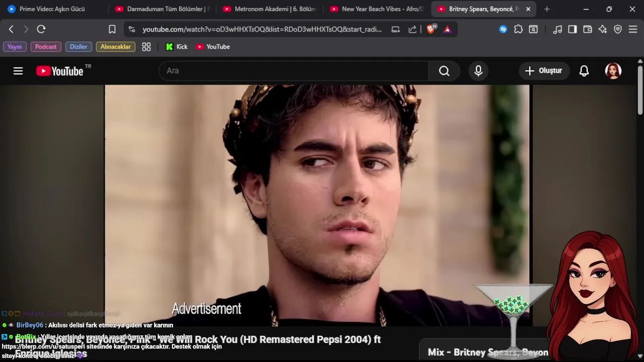Open YouTube guide hamburger menu
Screen dimensions: 644x362
(x=18, y=71)
